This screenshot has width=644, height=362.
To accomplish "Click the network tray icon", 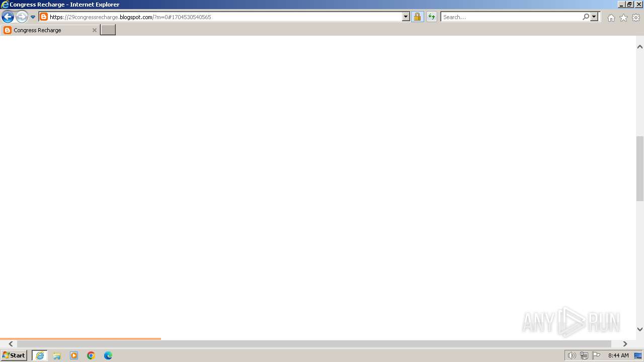I will (x=584, y=355).
